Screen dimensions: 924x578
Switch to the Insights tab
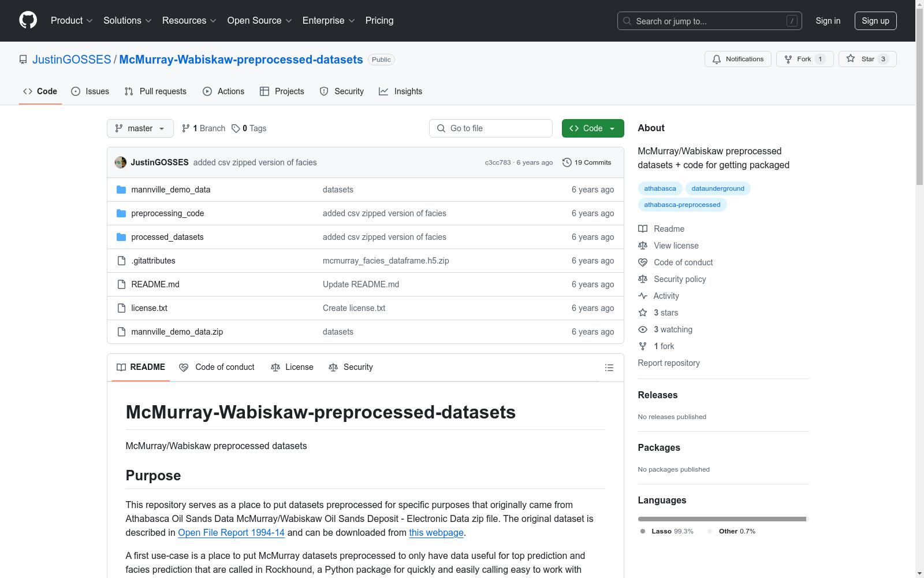point(401,91)
